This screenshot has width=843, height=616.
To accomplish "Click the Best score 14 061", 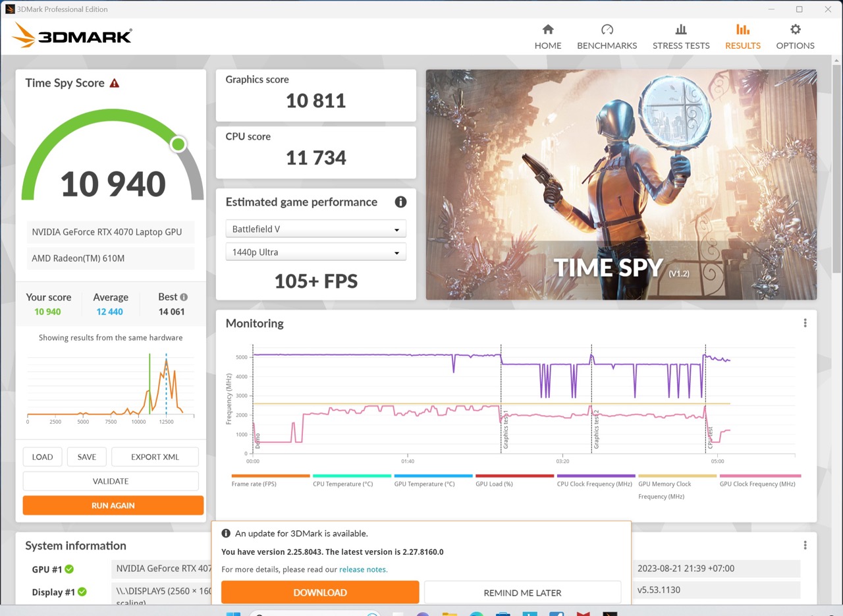I will (x=171, y=312).
